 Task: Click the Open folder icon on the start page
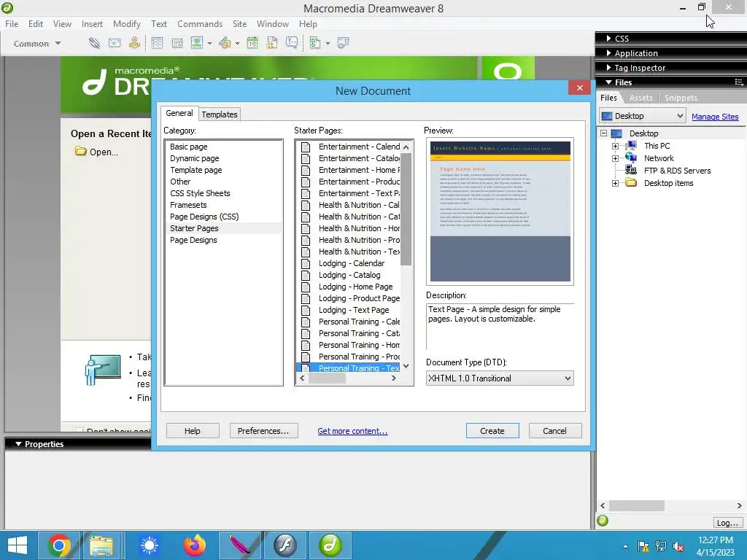tap(81, 152)
